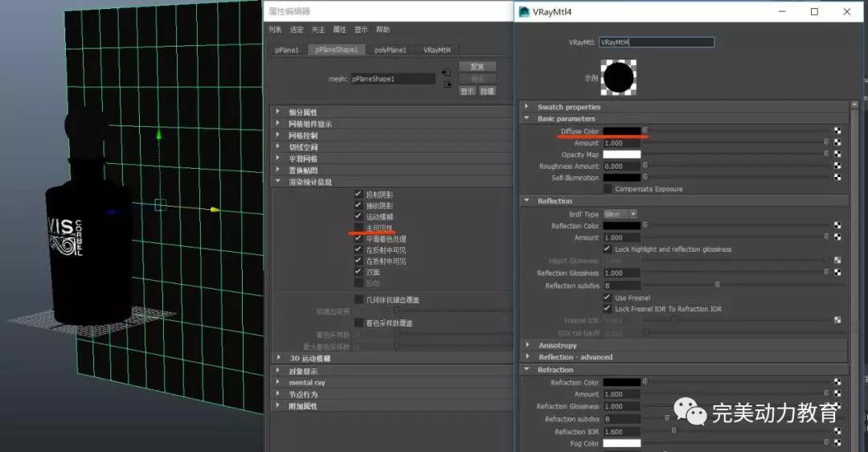Expand the Swatch properties section
Viewport: 868px width, 452px height.
pyautogui.click(x=527, y=107)
